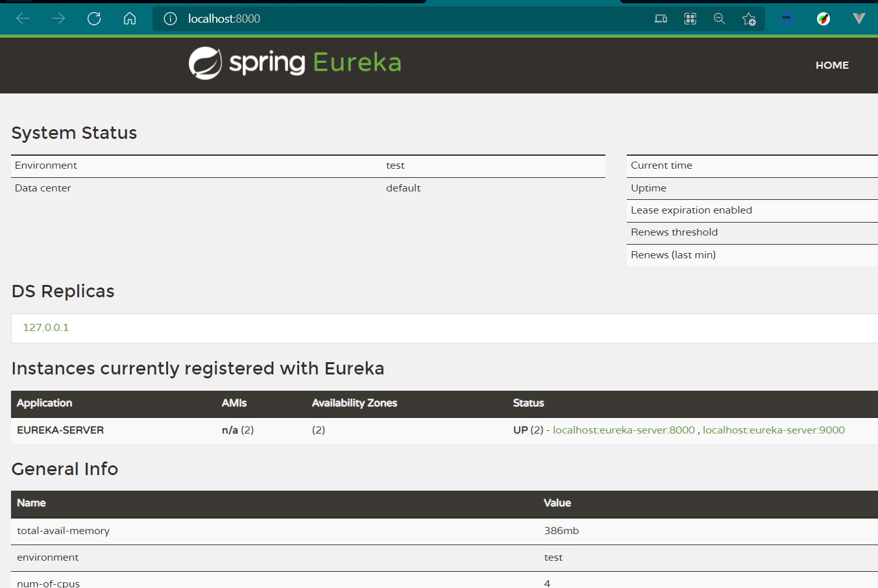Click the Name column header
878x588 pixels.
click(x=31, y=503)
